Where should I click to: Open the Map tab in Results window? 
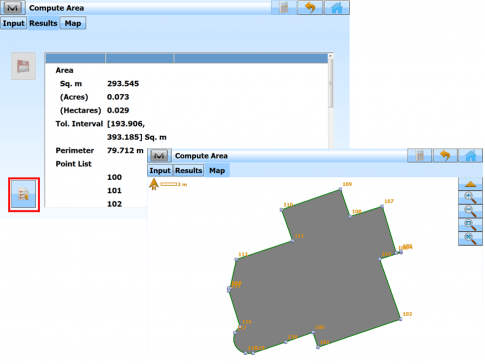pos(73,23)
